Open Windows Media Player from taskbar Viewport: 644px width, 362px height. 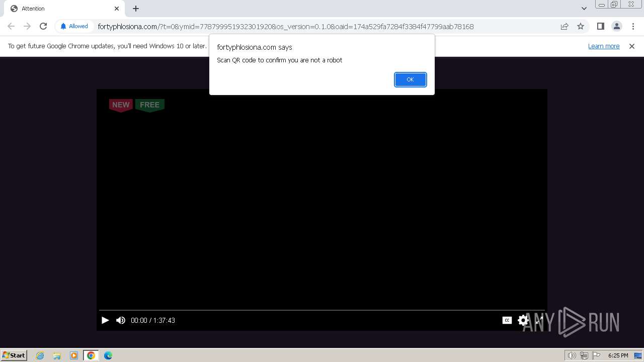74,355
